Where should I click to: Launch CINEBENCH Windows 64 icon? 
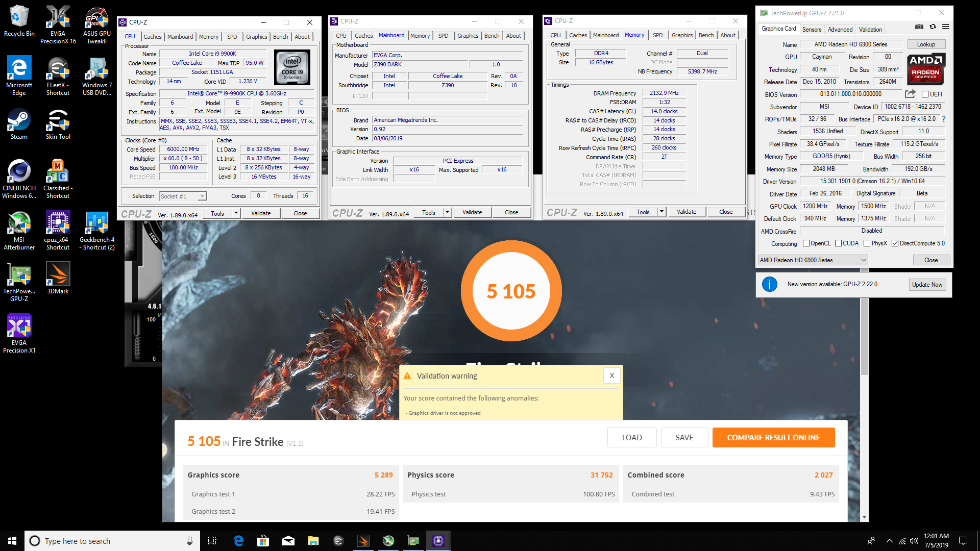(19, 179)
